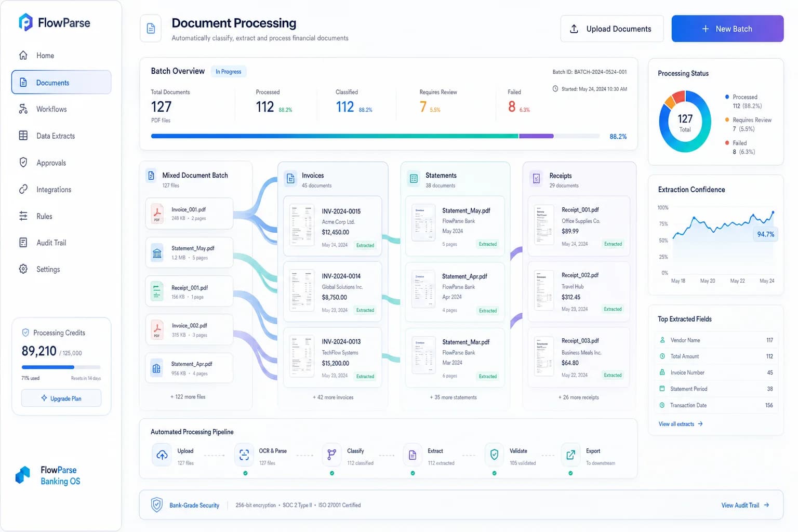Click the In Progress status badge

tap(229, 72)
